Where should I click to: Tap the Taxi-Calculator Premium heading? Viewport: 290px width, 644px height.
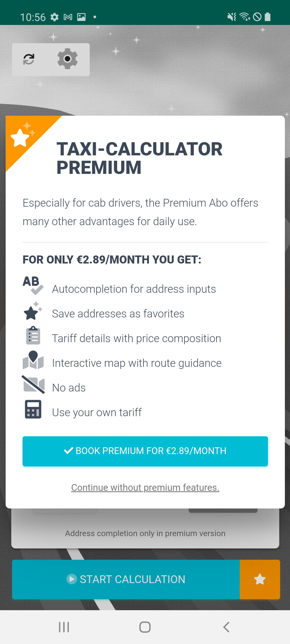(x=139, y=158)
